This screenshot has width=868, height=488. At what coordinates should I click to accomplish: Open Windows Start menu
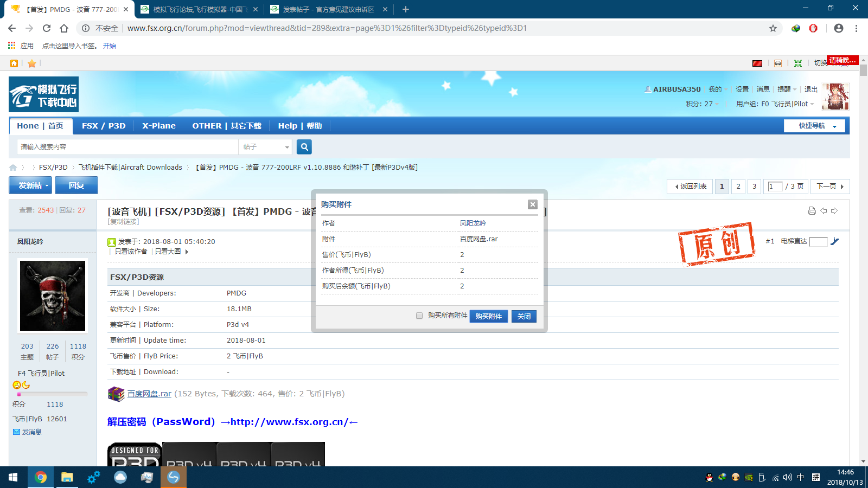coord(13,477)
